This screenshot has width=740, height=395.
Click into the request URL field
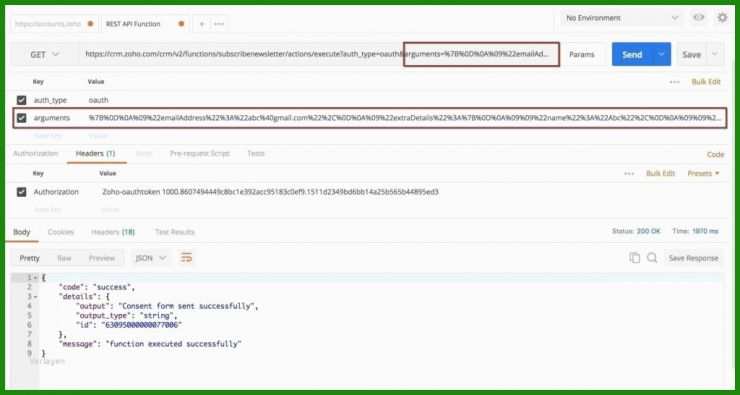pos(320,54)
